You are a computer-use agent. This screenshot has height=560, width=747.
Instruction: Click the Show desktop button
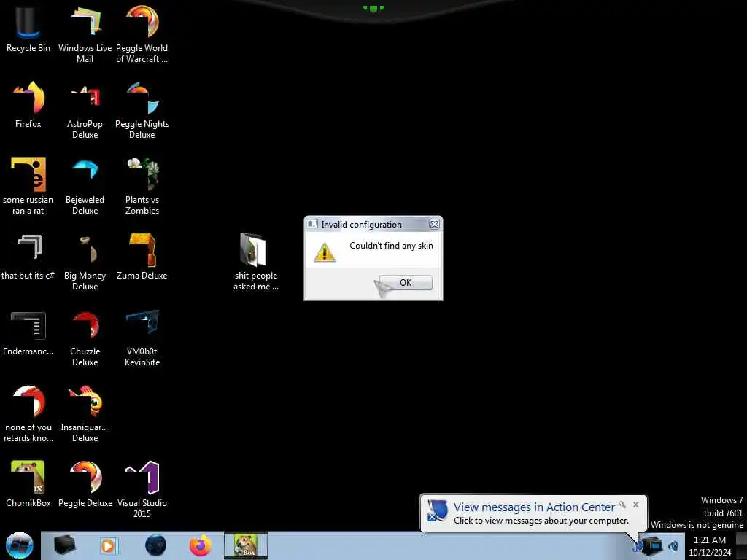(x=741, y=545)
